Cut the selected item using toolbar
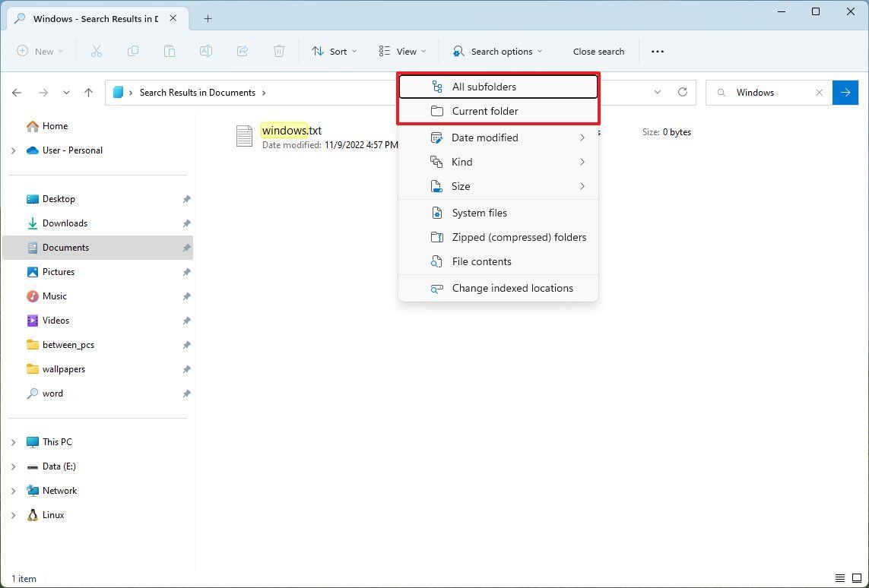Screen dimensions: 869x588 pos(96,51)
